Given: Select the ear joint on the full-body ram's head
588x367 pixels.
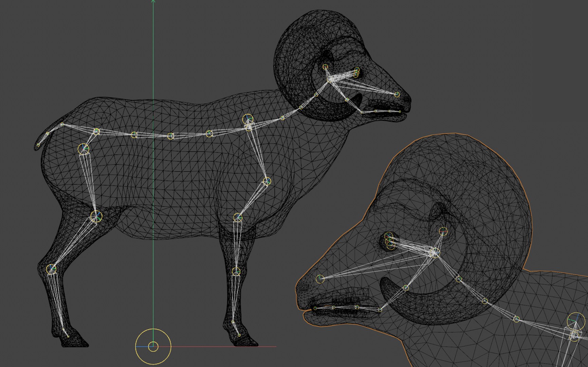Looking at the screenshot, I should click(x=325, y=67).
